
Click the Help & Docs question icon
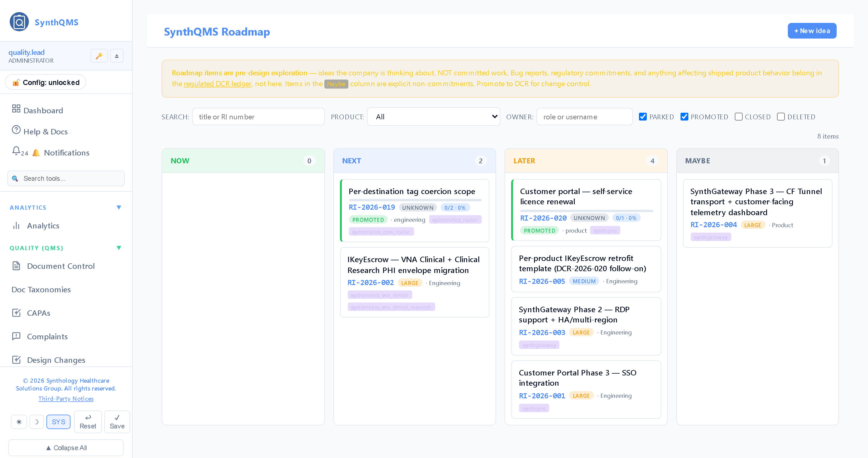[x=16, y=130]
